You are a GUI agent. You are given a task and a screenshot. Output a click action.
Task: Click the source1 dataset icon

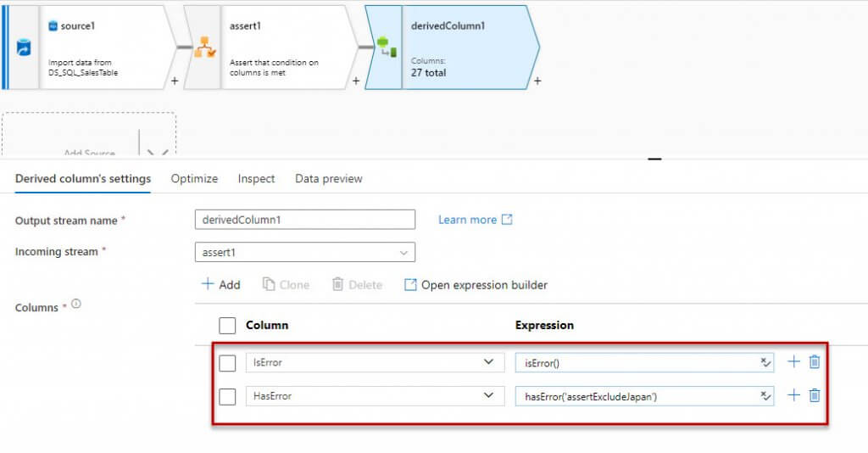pyautogui.click(x=24, y=47)
